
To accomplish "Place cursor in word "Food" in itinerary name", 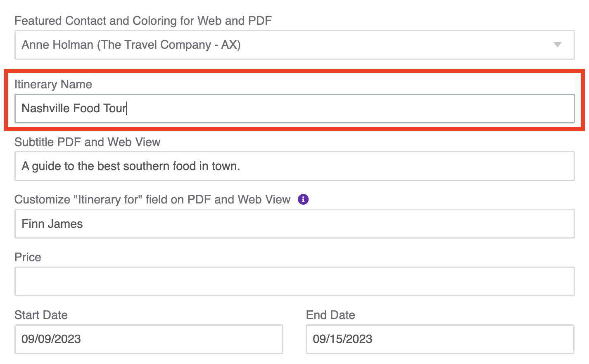I will [87, 108].
